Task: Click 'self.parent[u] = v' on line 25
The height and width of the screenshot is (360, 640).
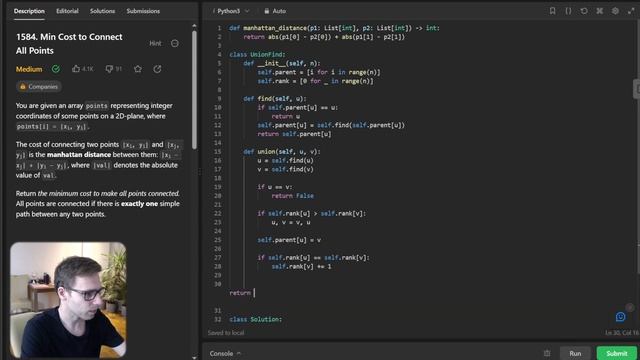Action: (x=289, y=240)
